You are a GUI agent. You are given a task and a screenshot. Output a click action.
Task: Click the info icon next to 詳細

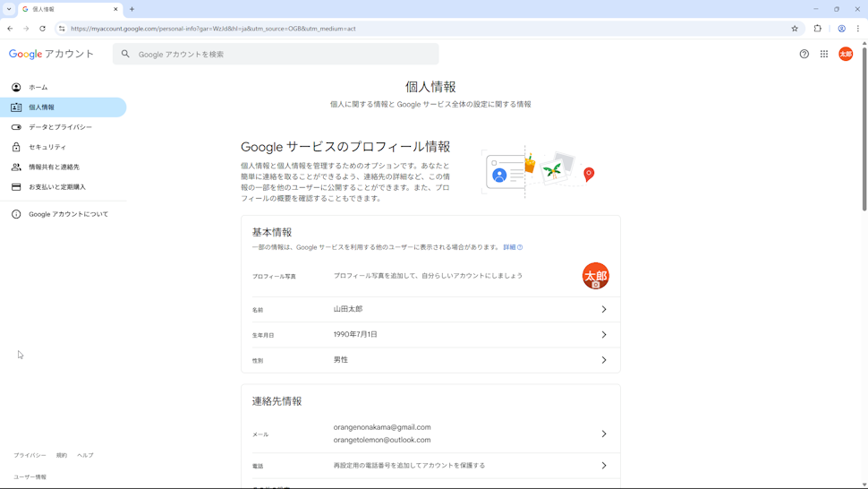(520, 247)
